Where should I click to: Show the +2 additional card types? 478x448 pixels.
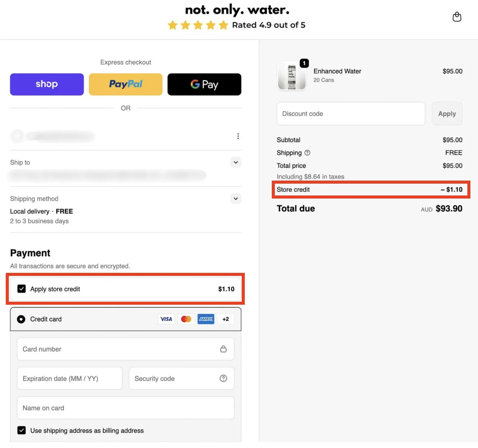coord(225,319)
